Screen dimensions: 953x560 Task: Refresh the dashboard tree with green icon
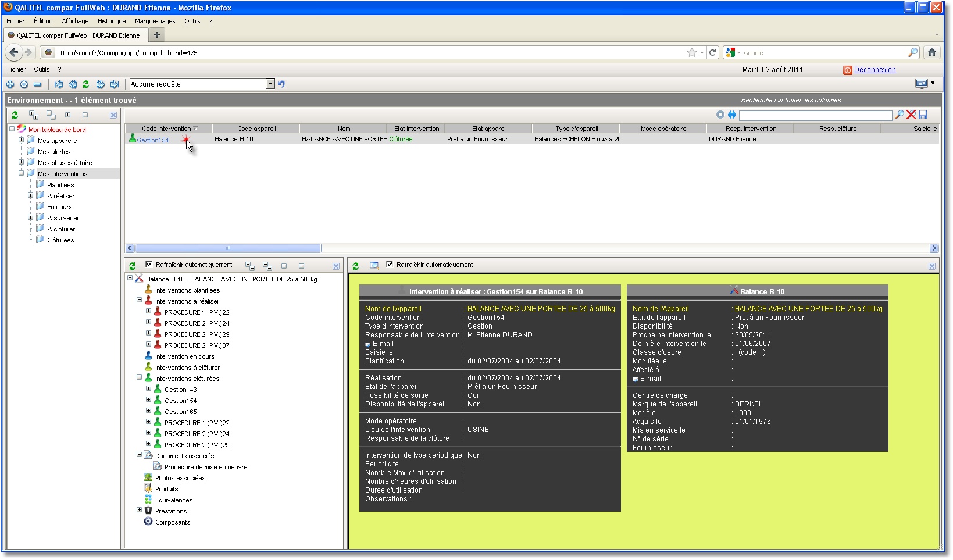pyautogui.click(x=15, y=115)
